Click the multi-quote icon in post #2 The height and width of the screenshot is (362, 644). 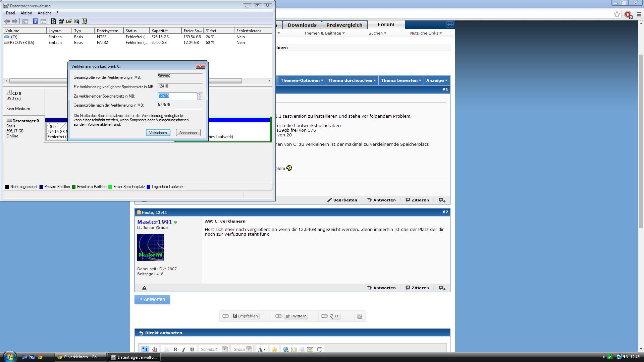coord(442,288)
